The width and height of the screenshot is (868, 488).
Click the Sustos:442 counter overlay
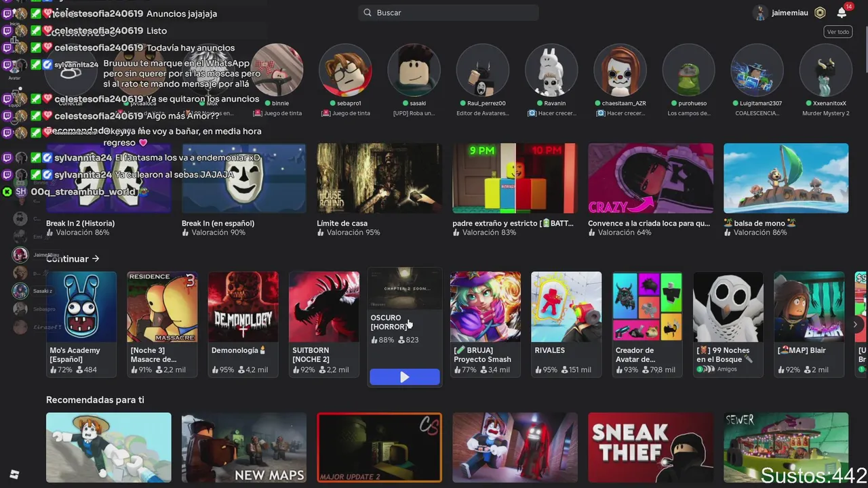(x=813, y=474)
